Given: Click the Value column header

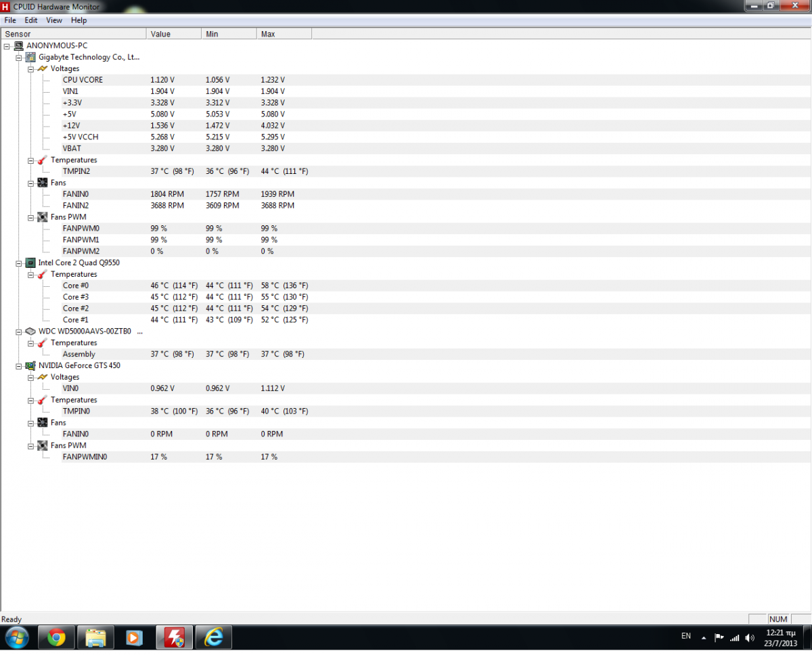Looking at the screenshot, I should click(174, 34).
